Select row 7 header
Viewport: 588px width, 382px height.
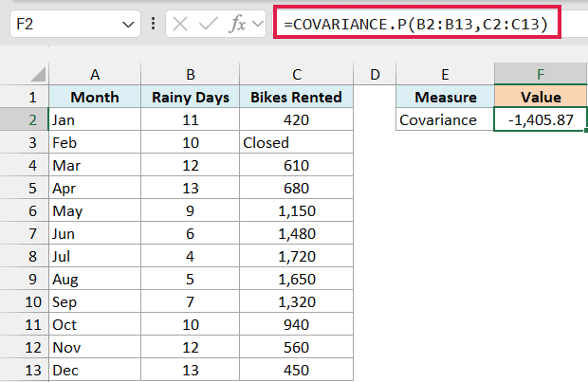(25, 234)
